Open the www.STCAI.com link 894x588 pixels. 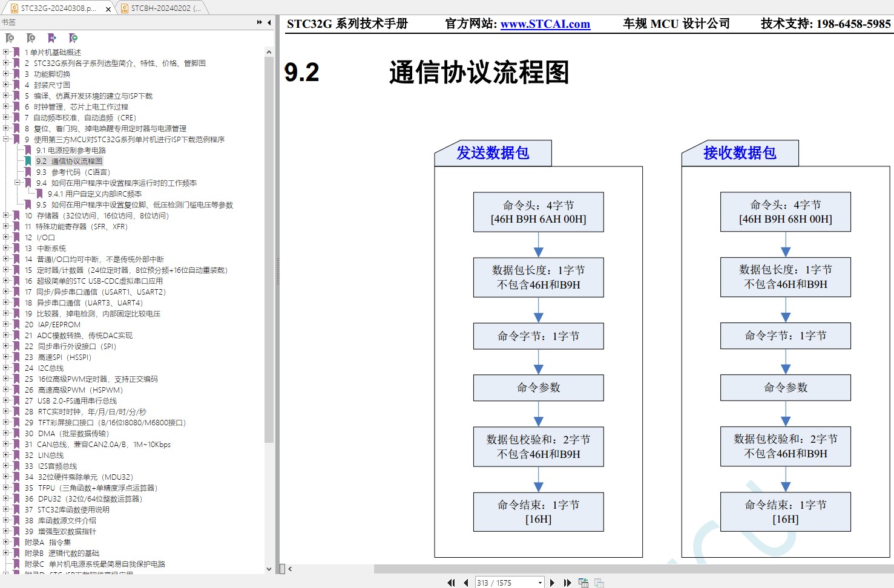545,24
